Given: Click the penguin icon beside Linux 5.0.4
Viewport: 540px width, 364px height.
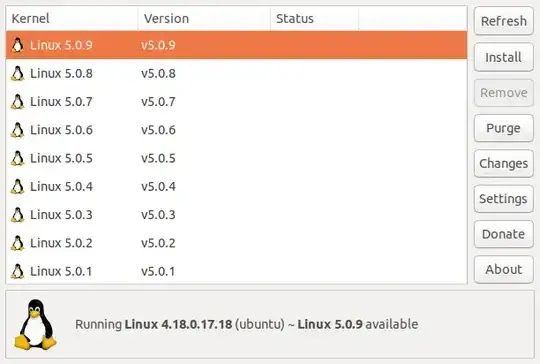Looking at the screenshot, I should point(18,186).
